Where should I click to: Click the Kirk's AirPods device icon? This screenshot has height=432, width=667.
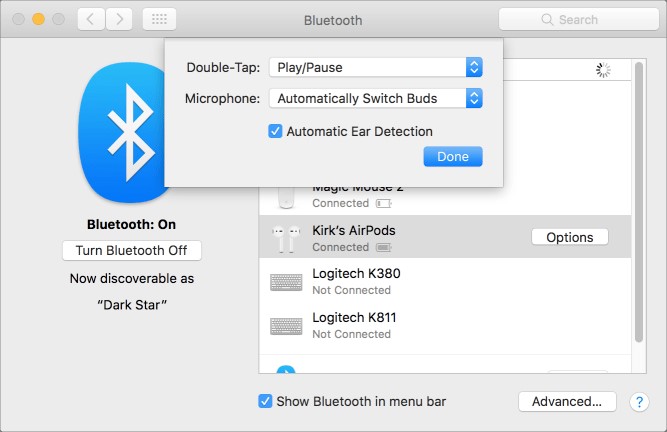pos(286,239)
